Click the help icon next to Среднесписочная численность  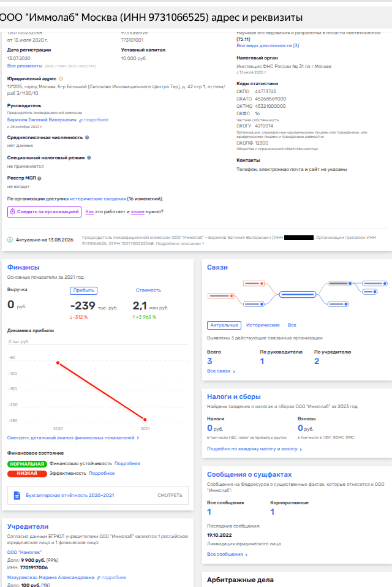(87, 137)
